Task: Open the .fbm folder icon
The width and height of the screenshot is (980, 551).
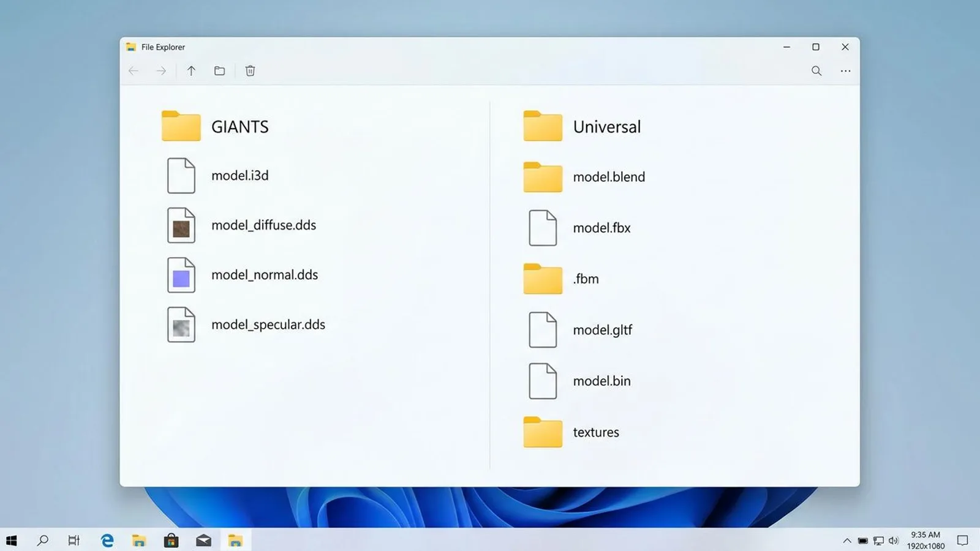Action: click(543, 279)
